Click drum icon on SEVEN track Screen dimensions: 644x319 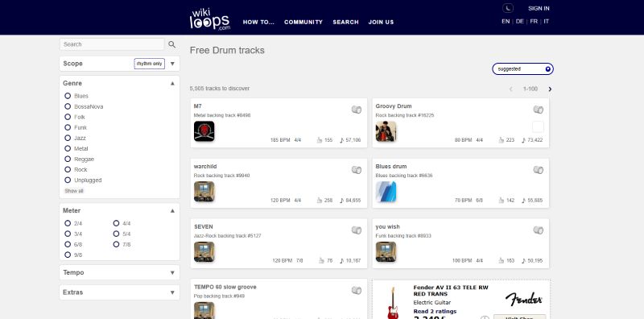[357, 230]
